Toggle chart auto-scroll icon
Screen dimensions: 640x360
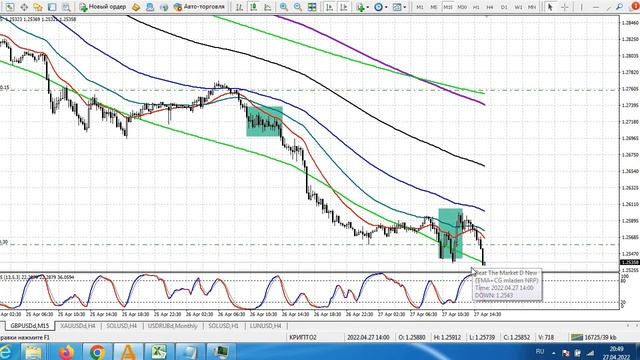329,7
